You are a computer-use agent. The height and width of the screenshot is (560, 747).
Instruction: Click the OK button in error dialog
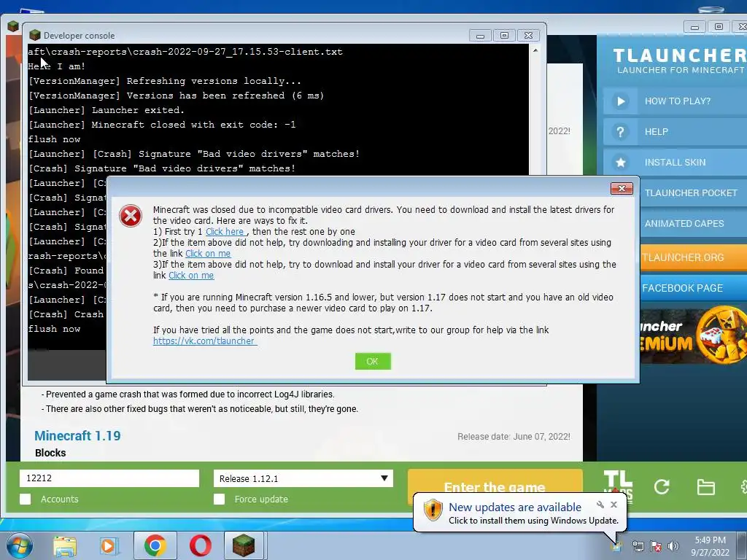pos(373,362)
